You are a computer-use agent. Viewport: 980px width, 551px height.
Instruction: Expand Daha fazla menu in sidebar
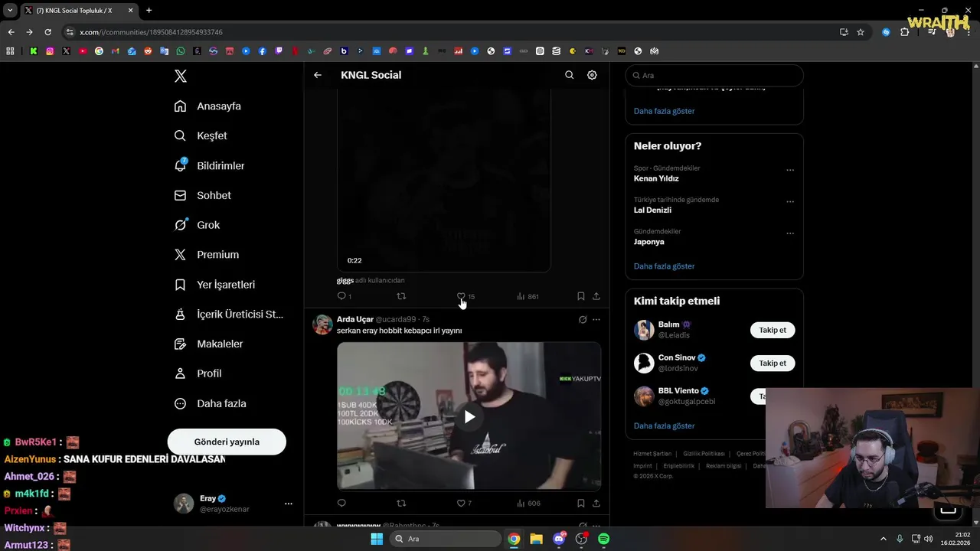211,403
